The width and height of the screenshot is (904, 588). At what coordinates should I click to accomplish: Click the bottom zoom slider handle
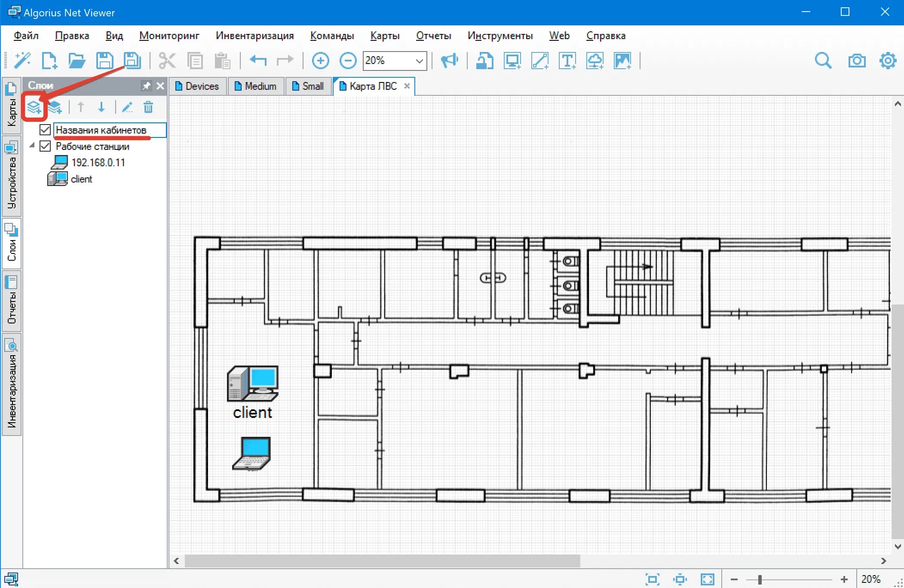pos(760,579)
